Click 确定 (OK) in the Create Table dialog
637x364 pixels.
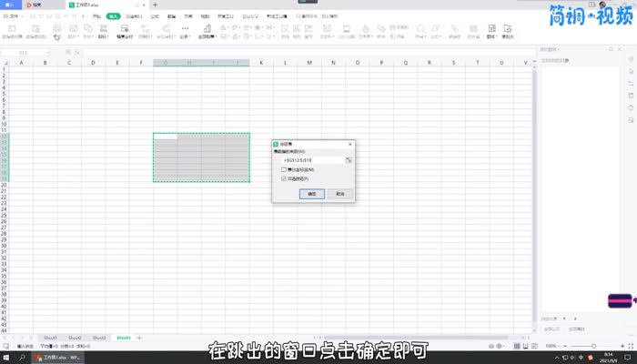pos(311,194)
